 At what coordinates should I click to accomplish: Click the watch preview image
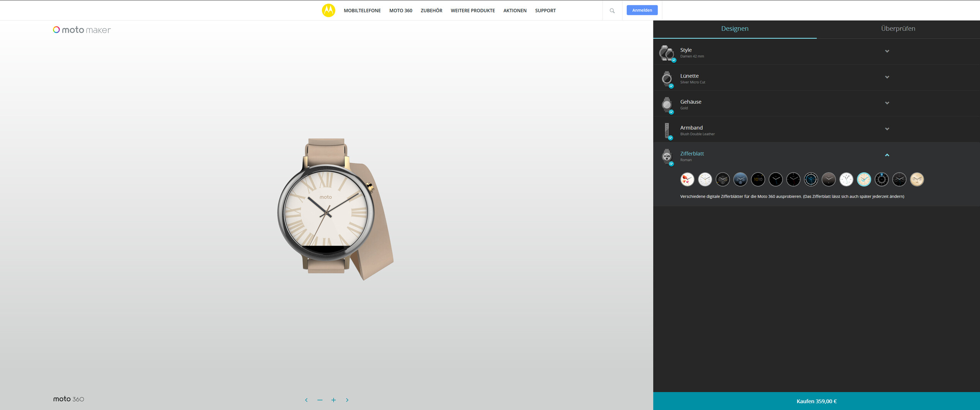click(x=335, y=209)
